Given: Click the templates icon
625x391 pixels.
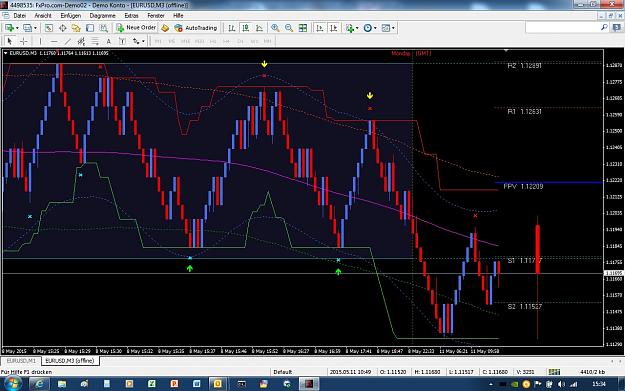Looking at the screenshot, I should tap(385, 28).
